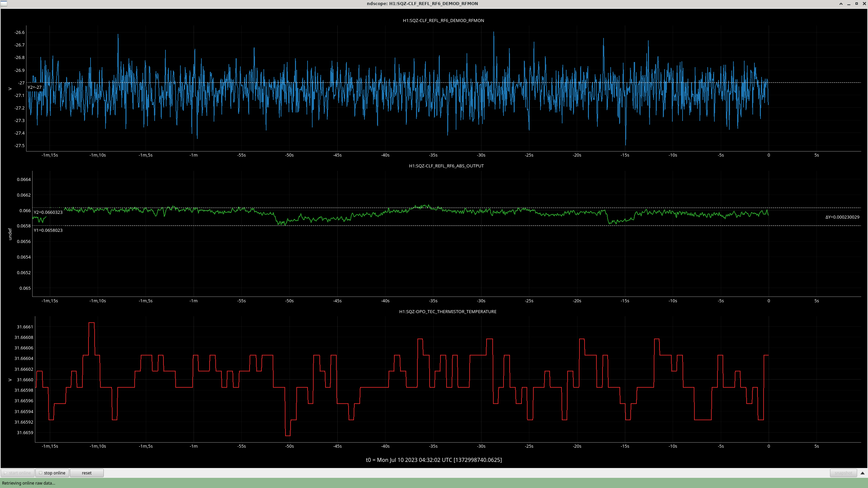The image size is (868, 488).
Task: Click the ΔY=0.000230029 cursor difference label
Action: click(x=842, y=217)
